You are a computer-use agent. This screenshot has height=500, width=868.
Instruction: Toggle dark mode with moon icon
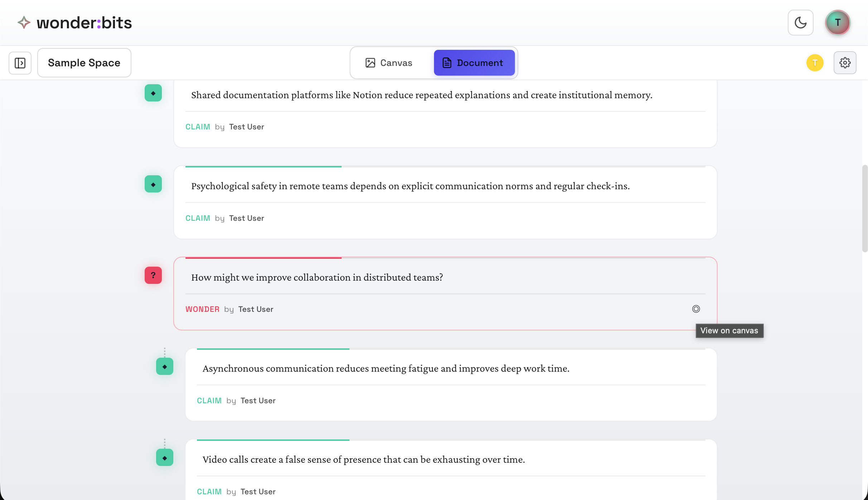(800, 23)
